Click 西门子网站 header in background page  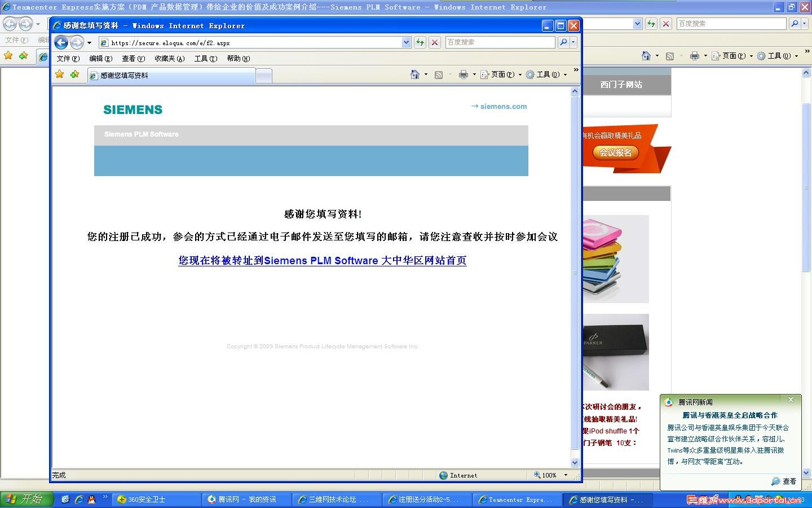[621, 85]
